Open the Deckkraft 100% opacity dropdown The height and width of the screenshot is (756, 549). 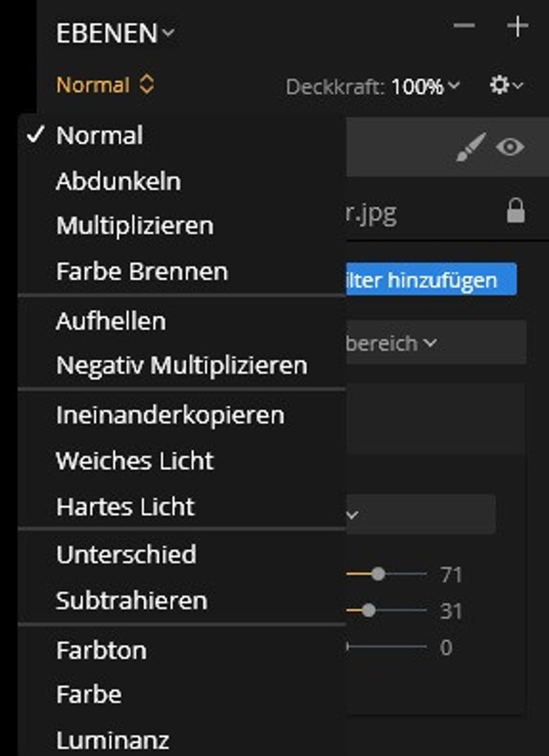click(425, 87)
